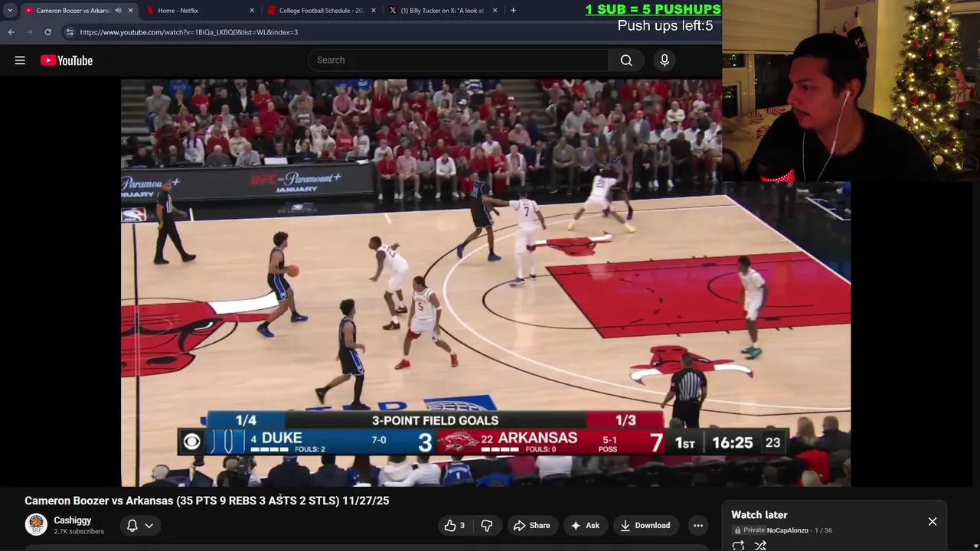Open the Cashiggy channel name link
The width and height of the screenshot is (980, 551).
(73, 520)
